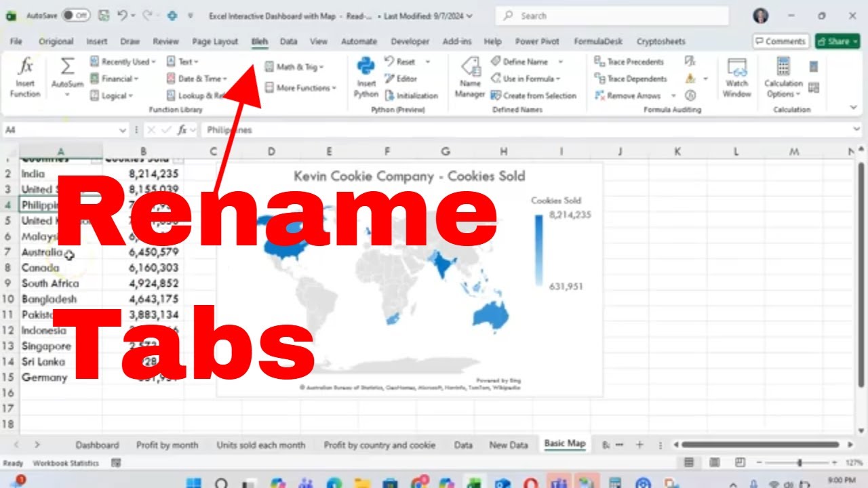Click the next sheet navigation arrow

click(37, 445)
